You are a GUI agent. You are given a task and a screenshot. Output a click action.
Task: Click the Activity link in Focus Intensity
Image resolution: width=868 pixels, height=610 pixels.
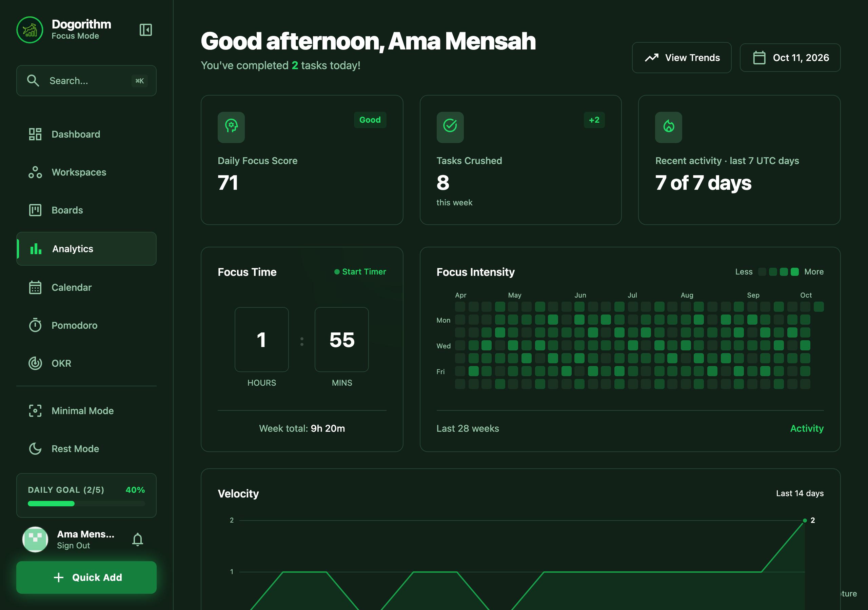coord(807,428)
